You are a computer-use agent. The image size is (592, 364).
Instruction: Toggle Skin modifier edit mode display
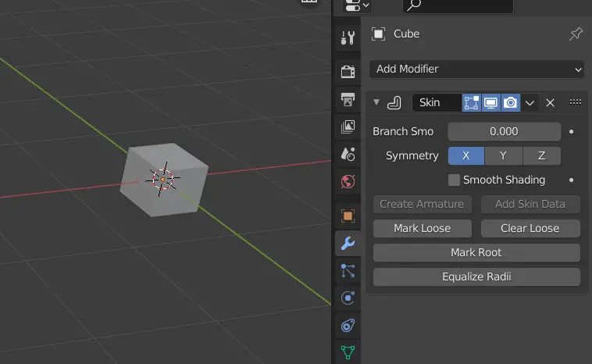tap(471, 102)
